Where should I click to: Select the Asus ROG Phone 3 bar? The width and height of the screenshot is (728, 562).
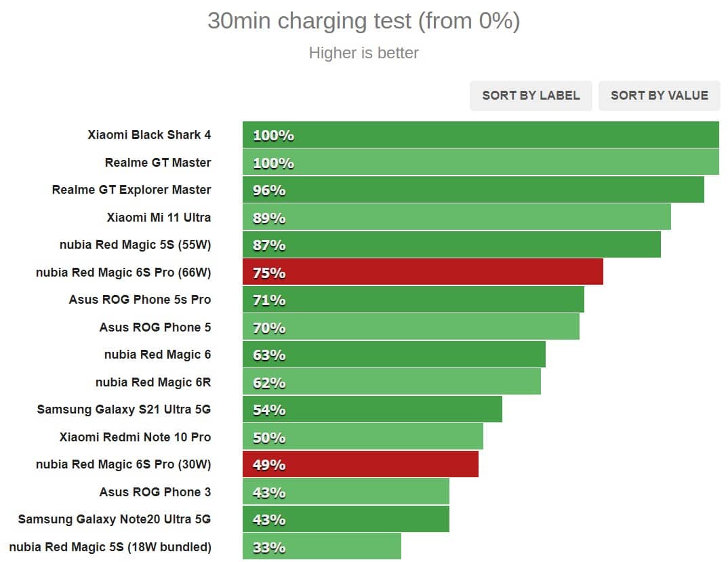(346, 491)
